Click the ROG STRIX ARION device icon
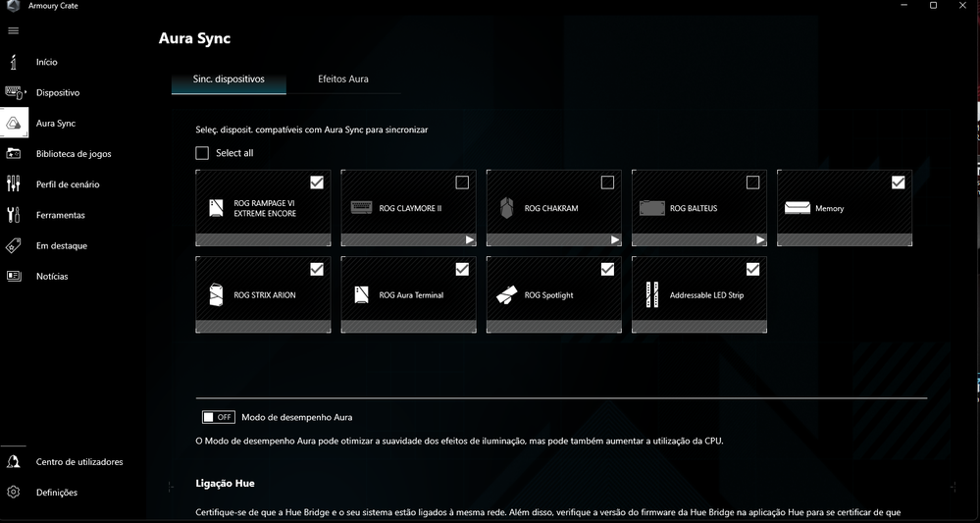980x523 pixels. coord(216,295)
